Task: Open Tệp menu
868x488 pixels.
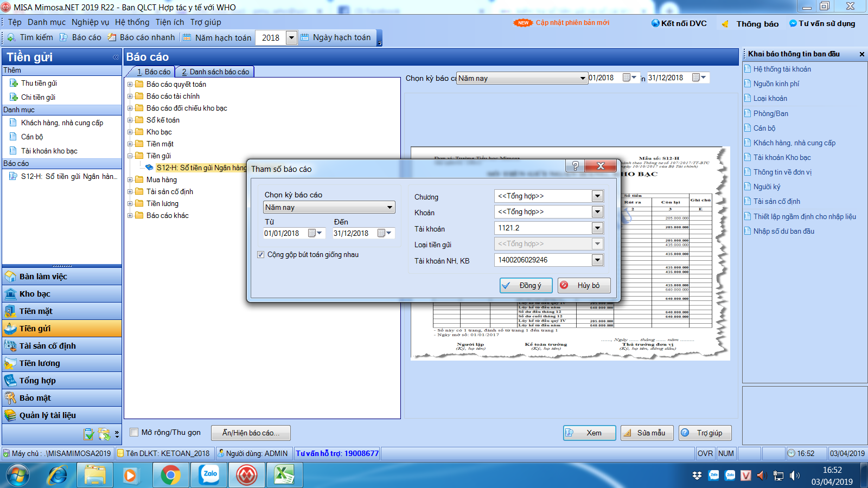Action: [15, 22]
